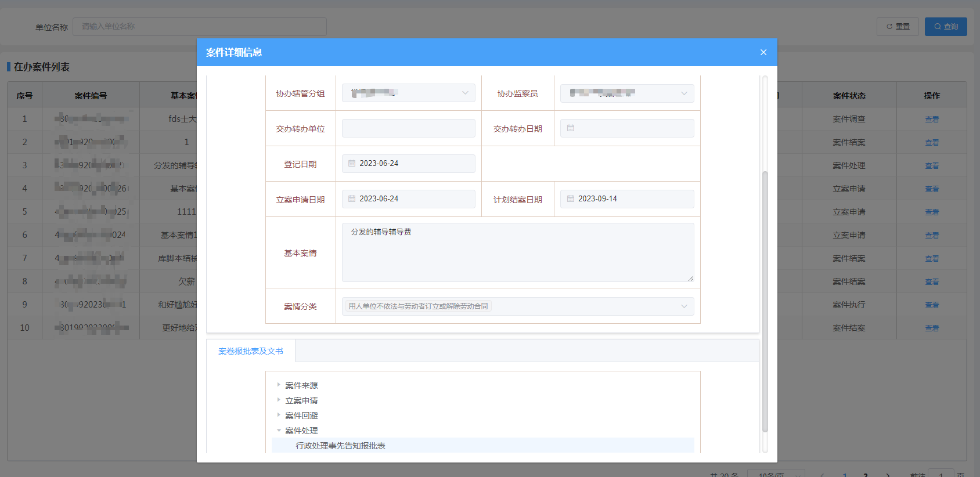Click the dialog vertical scrollbar thumb
The height and width of the screenshot is (477, 980).
tap(765, 302)
